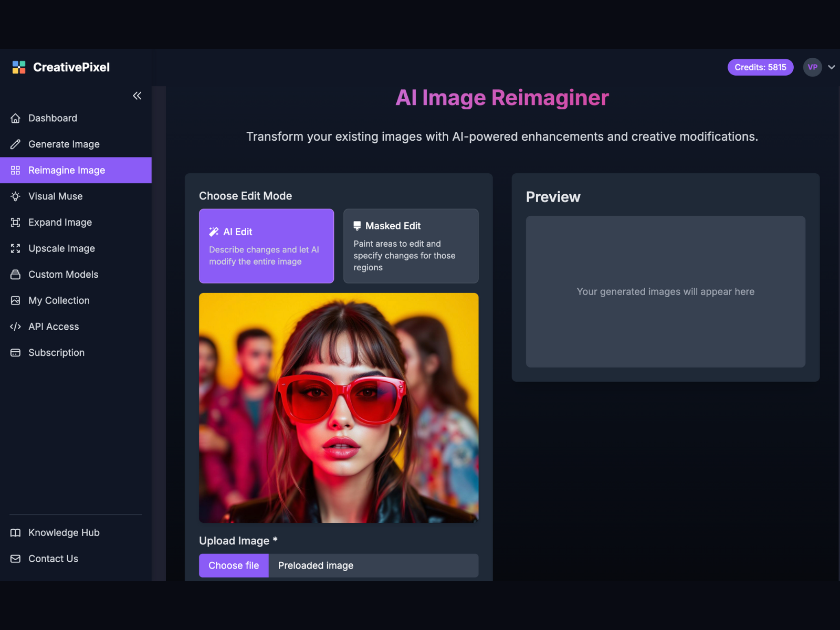Click the Visual Muse lightbulb icon
Screen dimensions: 840x630
16,196
